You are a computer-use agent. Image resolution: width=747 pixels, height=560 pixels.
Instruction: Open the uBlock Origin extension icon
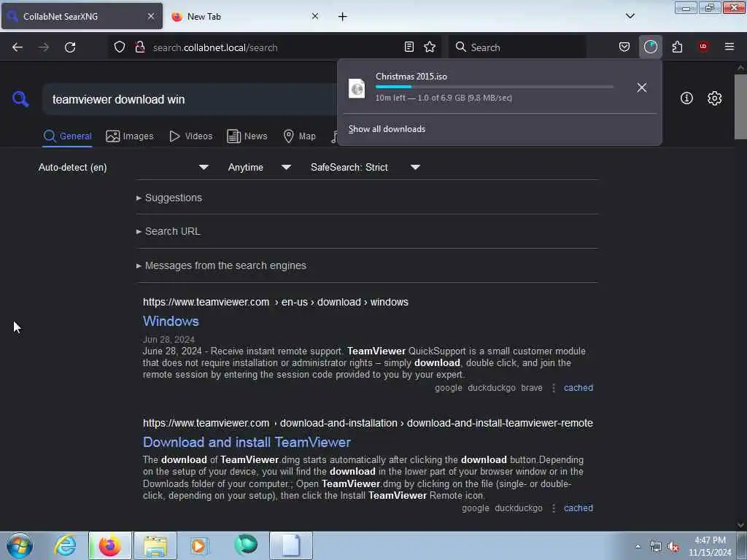coord(703,46)
